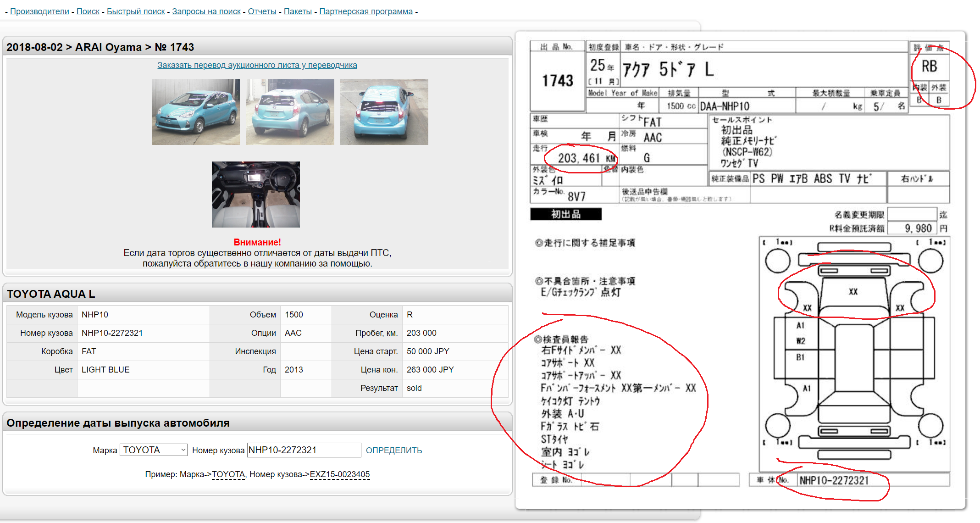The height and width of the screenshot is (523, 980).
Task: Open the Поиск link
Action: (x=88, y=11)
